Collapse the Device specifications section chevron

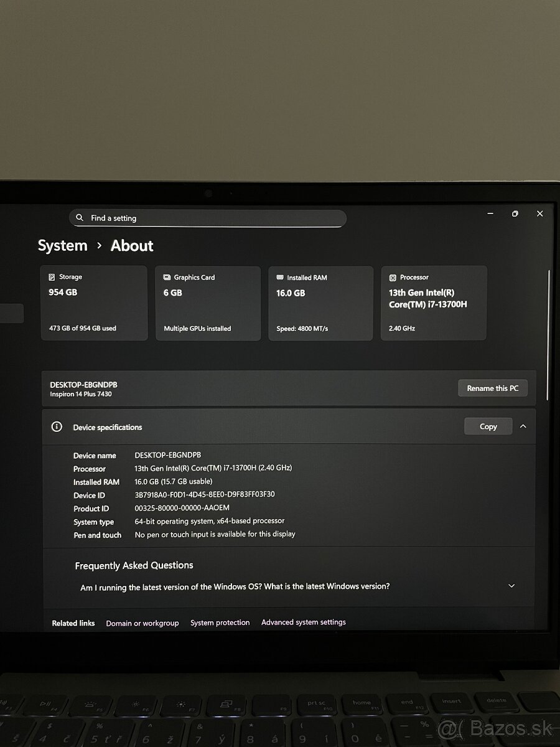(523, 426)
